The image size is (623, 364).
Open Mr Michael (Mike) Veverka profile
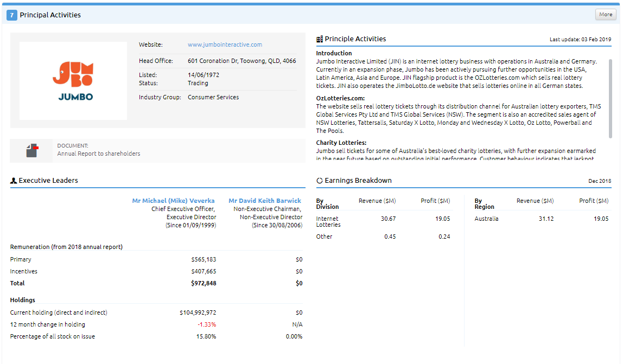[x=173, y=201]
